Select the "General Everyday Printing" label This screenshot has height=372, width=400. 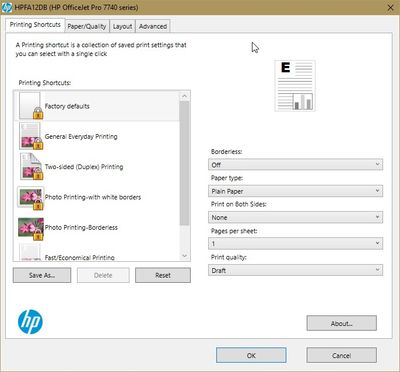(81, 136)
